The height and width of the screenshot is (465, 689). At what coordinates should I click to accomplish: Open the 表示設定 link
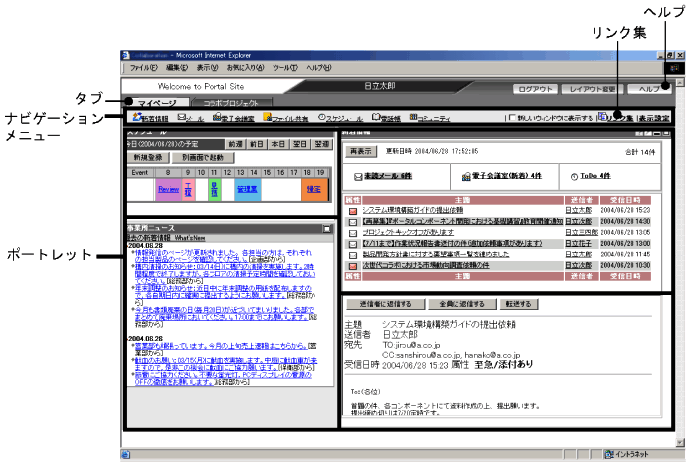654,118
